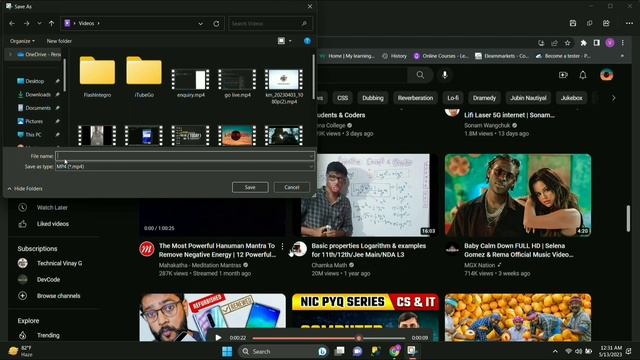This screenshot has width=640, height=360.
Task: Open the iTubeGo folder
Action: coord(144,77)
